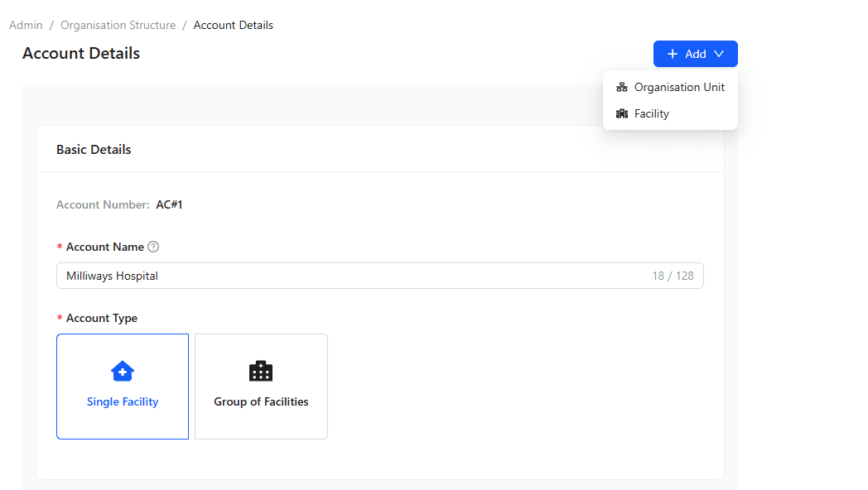
Task: Click the Account Details breadcrumb item
Action: (233, 25)
